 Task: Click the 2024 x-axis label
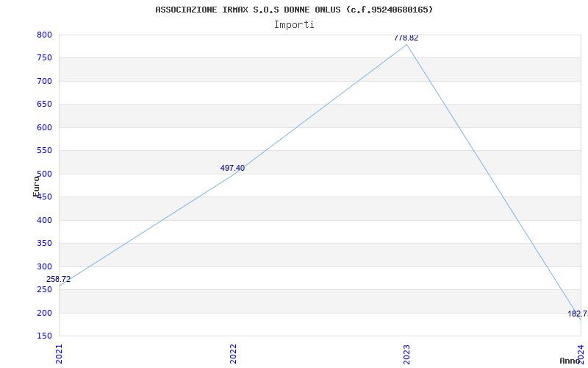coord(581,354)
